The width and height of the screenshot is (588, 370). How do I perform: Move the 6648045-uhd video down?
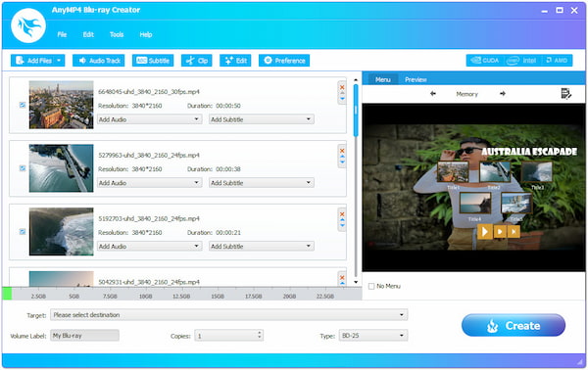[342, 99]
